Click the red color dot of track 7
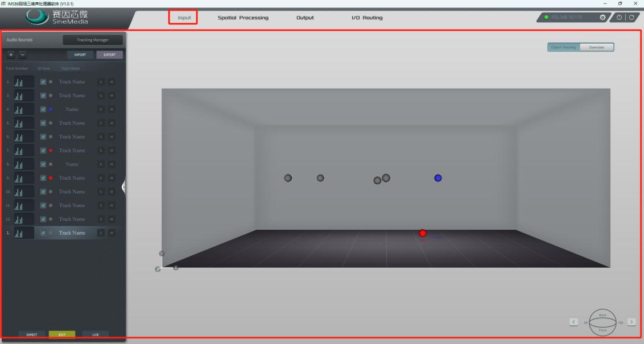Image resolution: width=644 pixels, height=344 pixels. click(x=51, y=151)
